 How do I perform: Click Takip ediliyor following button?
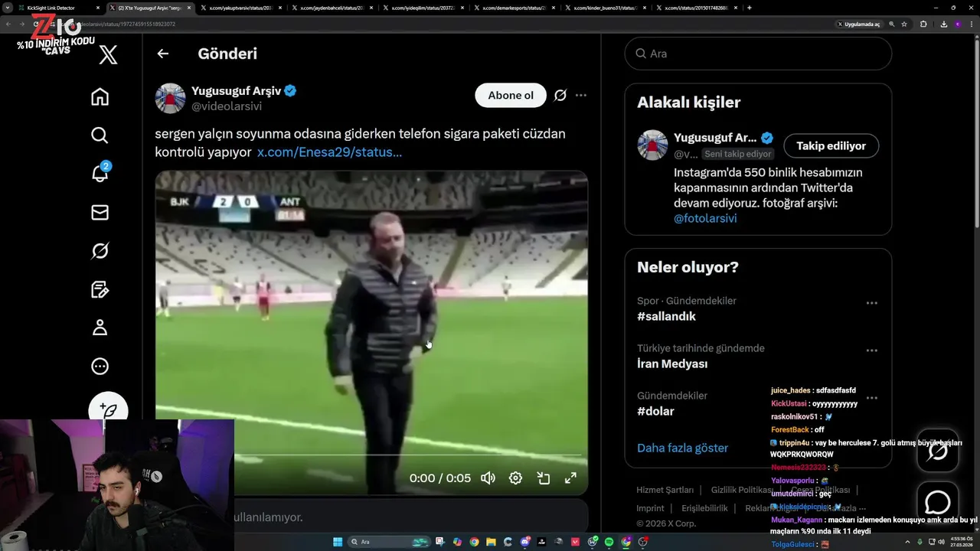(x=831, y=145)
